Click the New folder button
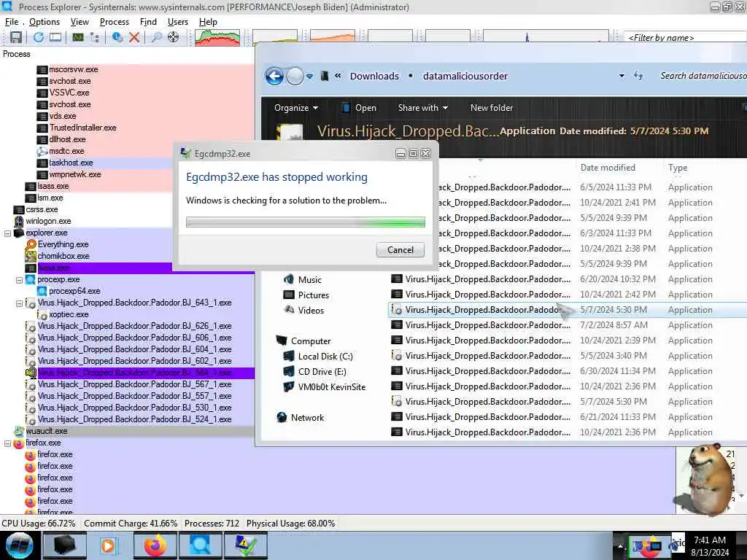This screenshot has width=747, height=560. tap(492, 108)
